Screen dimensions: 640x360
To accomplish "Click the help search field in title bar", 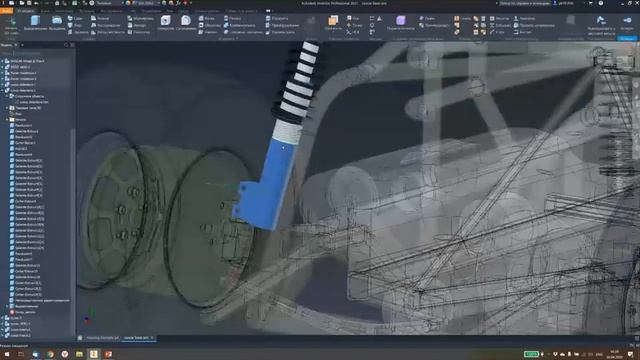I will (524, 3).
